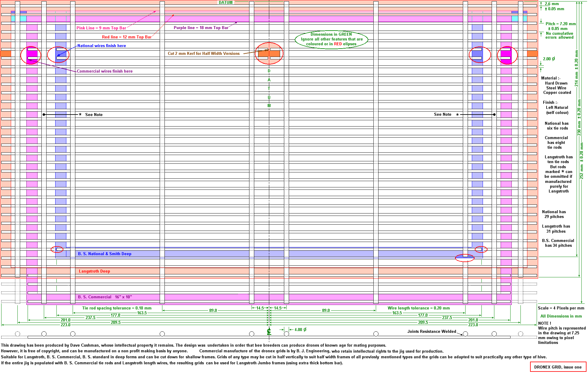588x373 pixels.
Task: Click 'Langstroth has ten tie rods' note
Action: pyautogui.click(x=559, y=159)
